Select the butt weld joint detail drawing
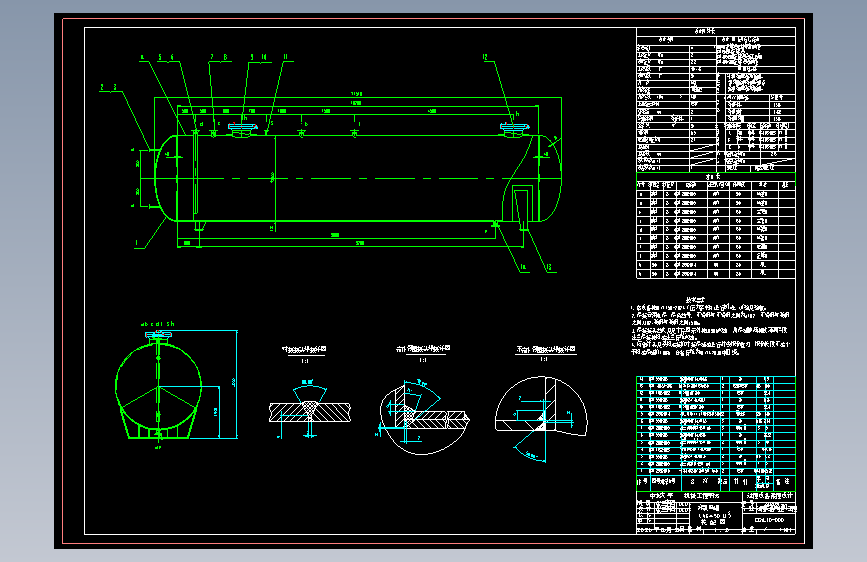The width and height of the screenshot is (867, 562). 310,410
